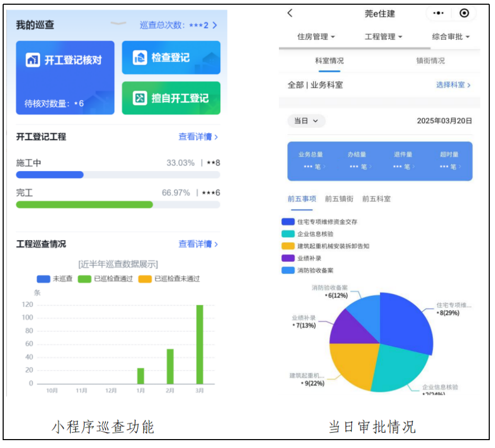
Task: Open 查看详情 for 开工登记工程
Action: pos(198,137)
